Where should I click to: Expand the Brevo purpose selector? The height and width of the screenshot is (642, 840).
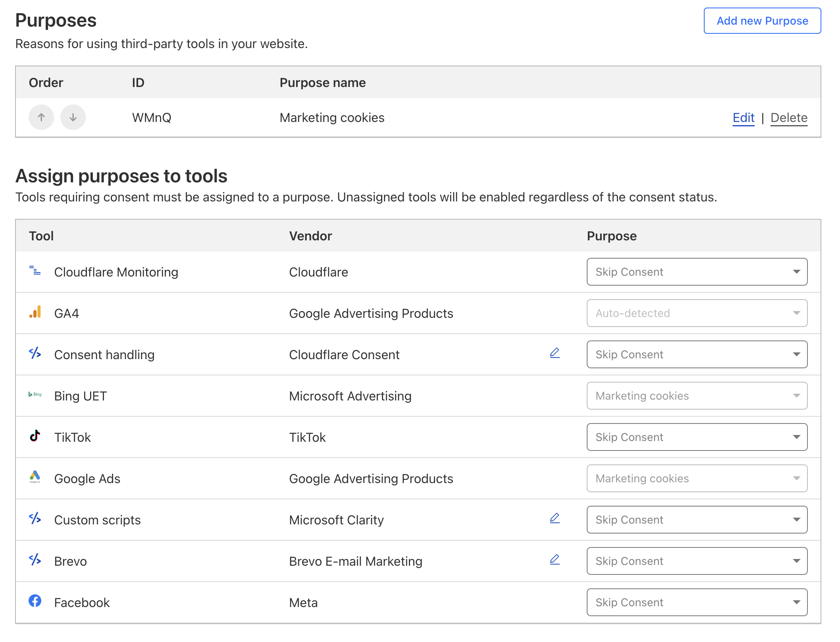[697, 561]
